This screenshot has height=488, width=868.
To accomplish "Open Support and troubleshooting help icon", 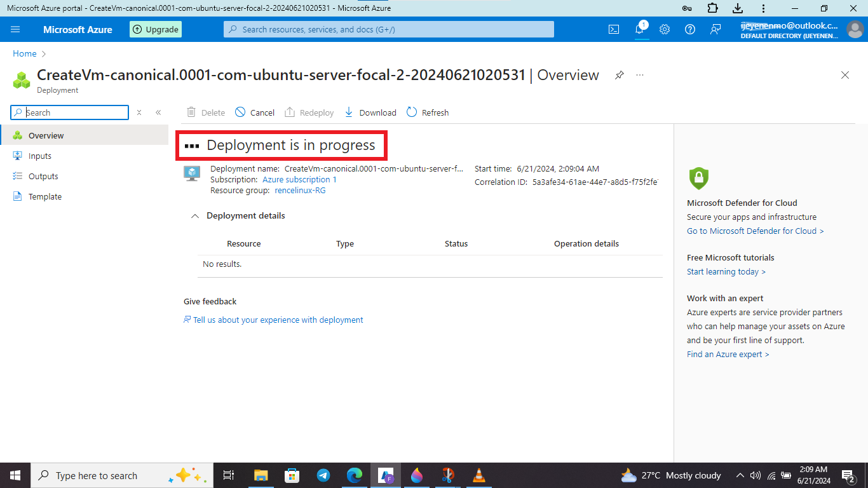I will [x=690, y=29].
